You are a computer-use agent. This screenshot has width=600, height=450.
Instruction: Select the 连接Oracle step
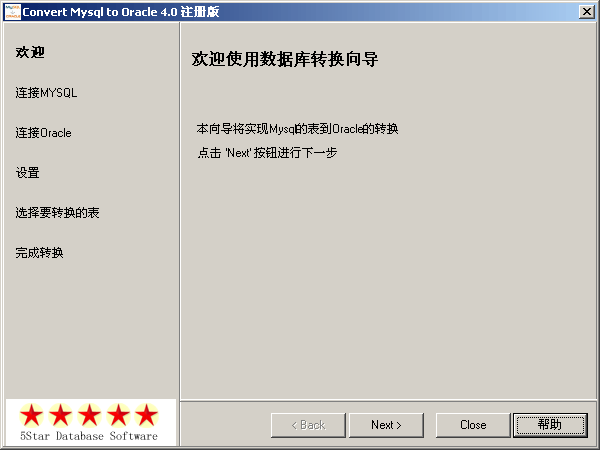tap(43, 133)
